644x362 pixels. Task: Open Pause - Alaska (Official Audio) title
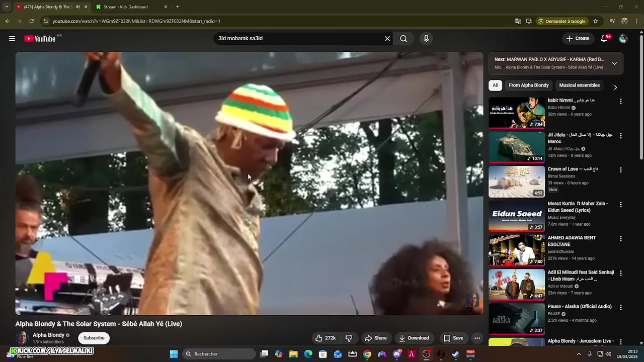coord(580,307)
